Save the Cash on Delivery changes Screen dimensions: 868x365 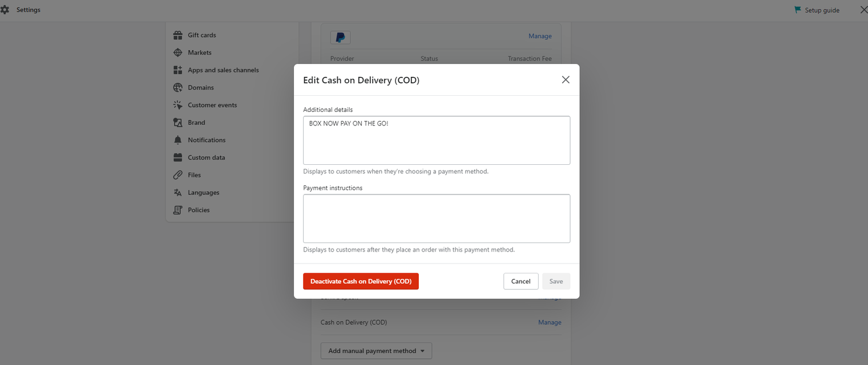556,281
